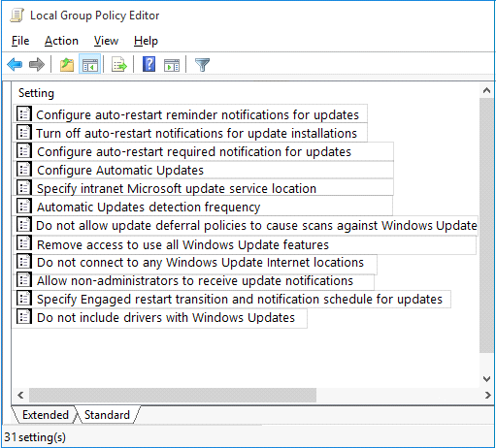Click the Export List toolbar icon
Image resolution: width=496 pixels, height=448 pixels.
(x=119, y=65)
